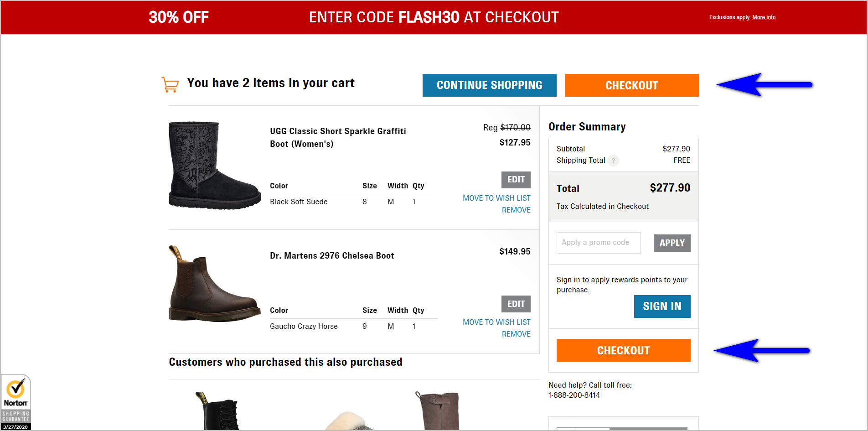Remove the Dr. Martens boot from the cart
The width and height of the screenshot is (868, 431).
pyautogui.click(x=516, y=334)
